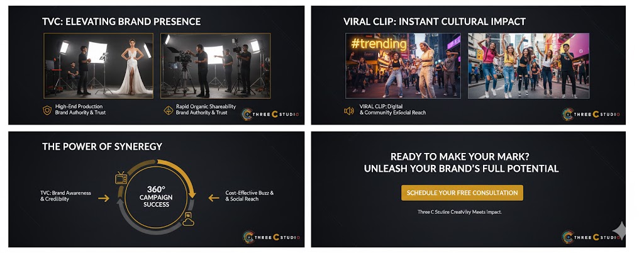644x253 pixels.
Task: Open the film crew studio photo
Action: [x=215, y=65]
